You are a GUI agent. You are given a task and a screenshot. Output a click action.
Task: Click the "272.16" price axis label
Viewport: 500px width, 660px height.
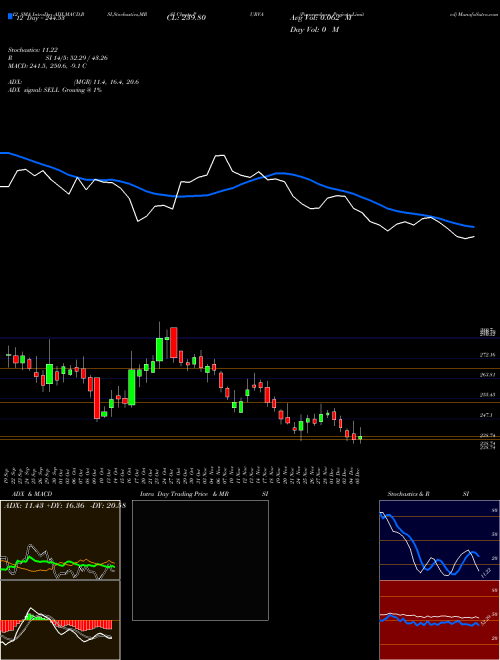coord(487,355)
